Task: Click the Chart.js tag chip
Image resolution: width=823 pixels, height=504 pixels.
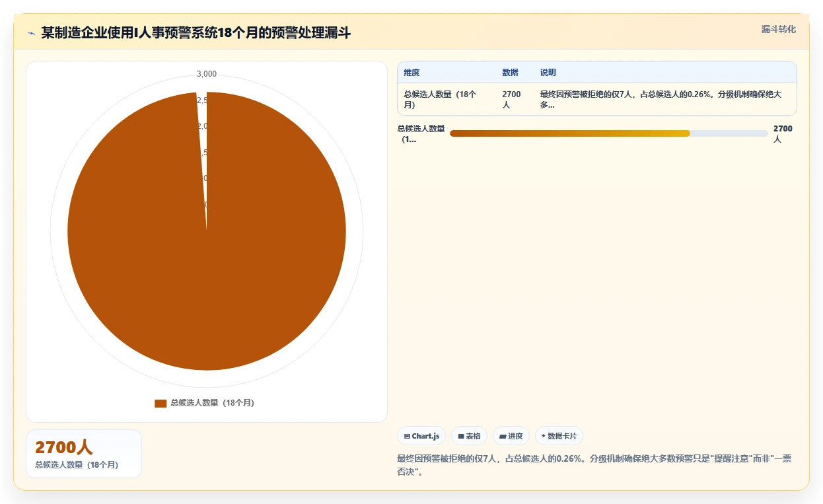Action: [421, 436]
